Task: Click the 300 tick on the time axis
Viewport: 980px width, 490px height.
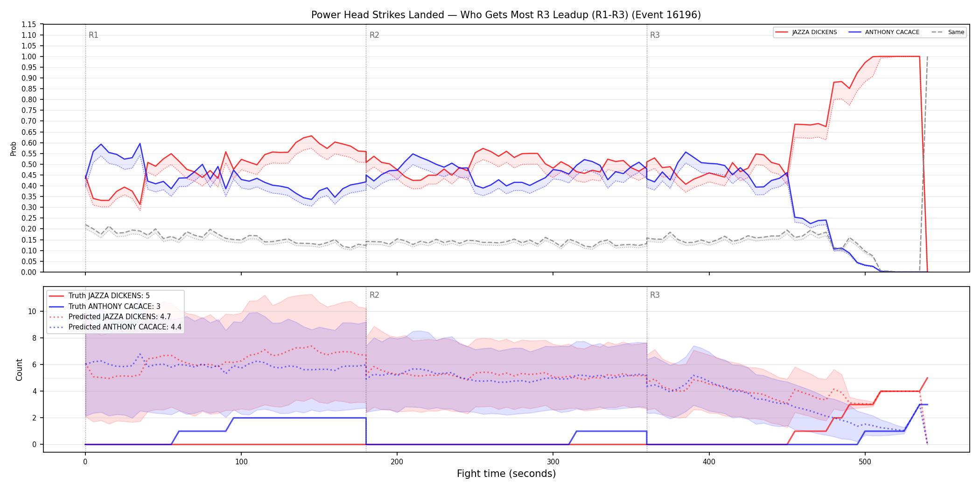Action: tap(553, 462)
